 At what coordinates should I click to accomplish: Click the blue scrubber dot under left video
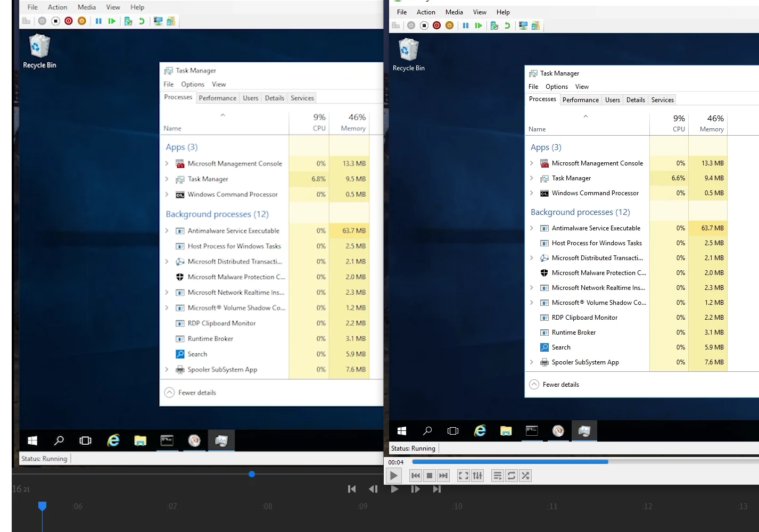click(x=252, y=474)
